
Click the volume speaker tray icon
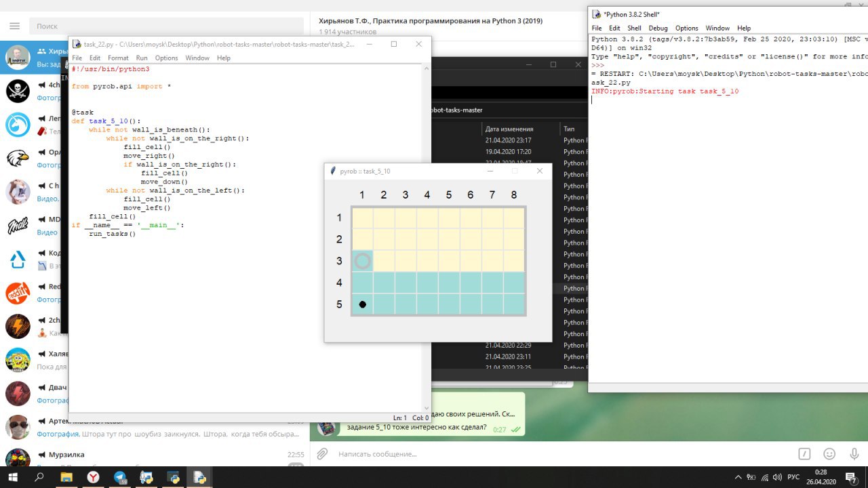[777, 478]
